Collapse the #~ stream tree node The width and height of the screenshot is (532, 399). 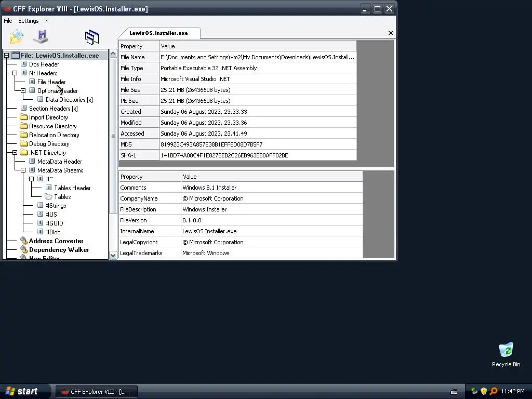(x=32, y=179)
